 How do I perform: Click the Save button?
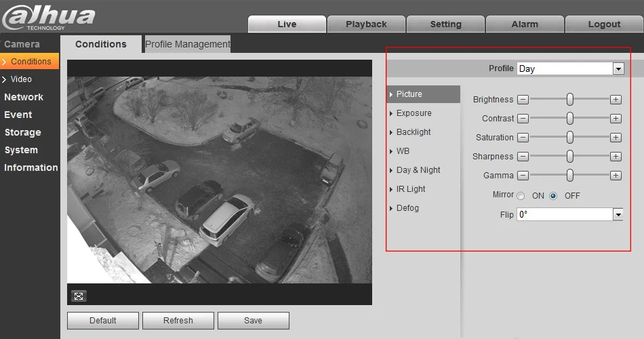[253, 321]
